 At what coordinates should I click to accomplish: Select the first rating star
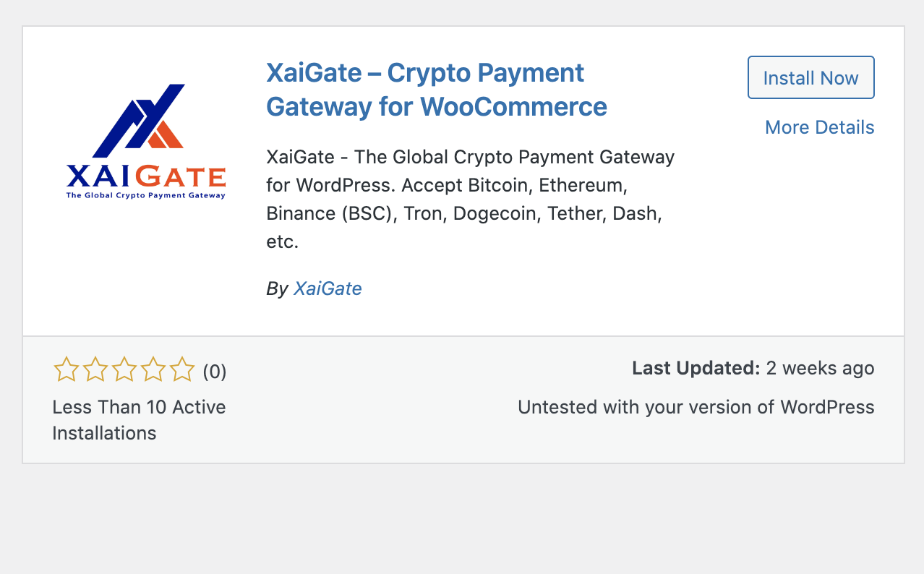point(67,369)
